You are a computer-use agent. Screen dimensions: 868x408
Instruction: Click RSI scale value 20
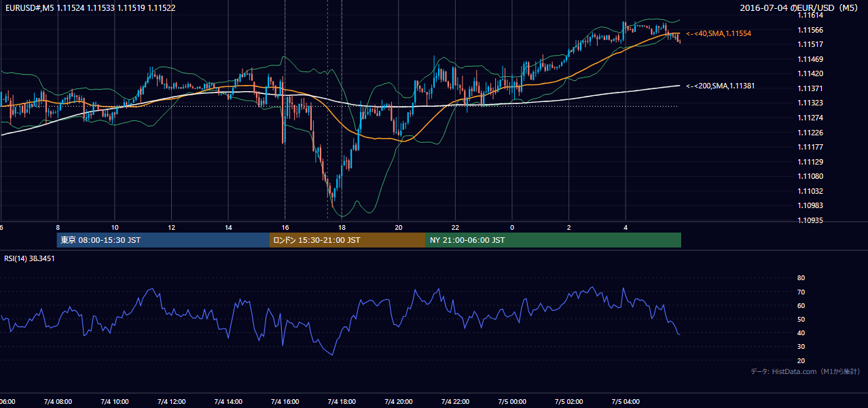click(x=801, y=361)
